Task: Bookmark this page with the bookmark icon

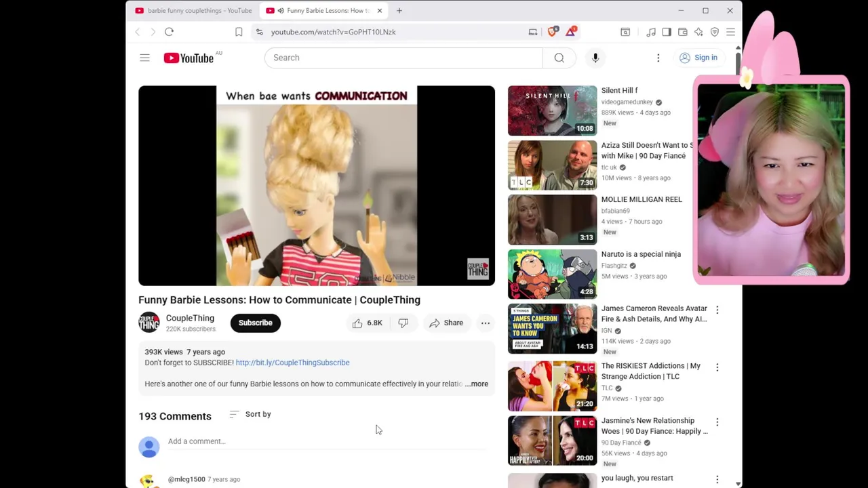Action: [x=239, y=32]
